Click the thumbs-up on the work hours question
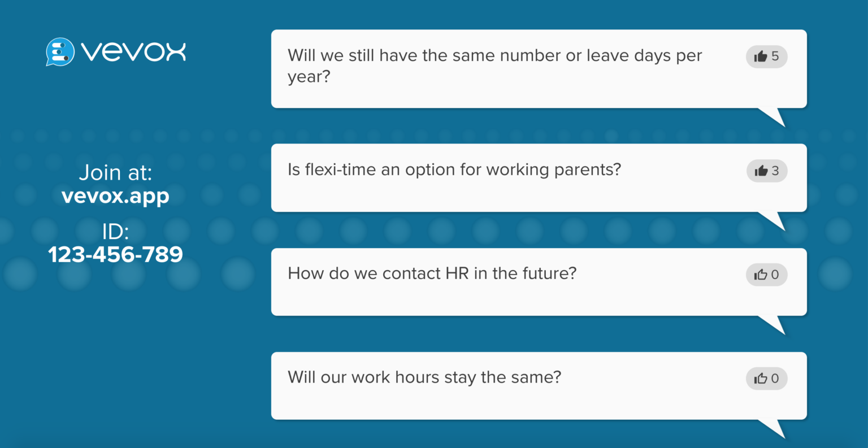Viewport: 868px width, 448px height. (x=766, y=379)
